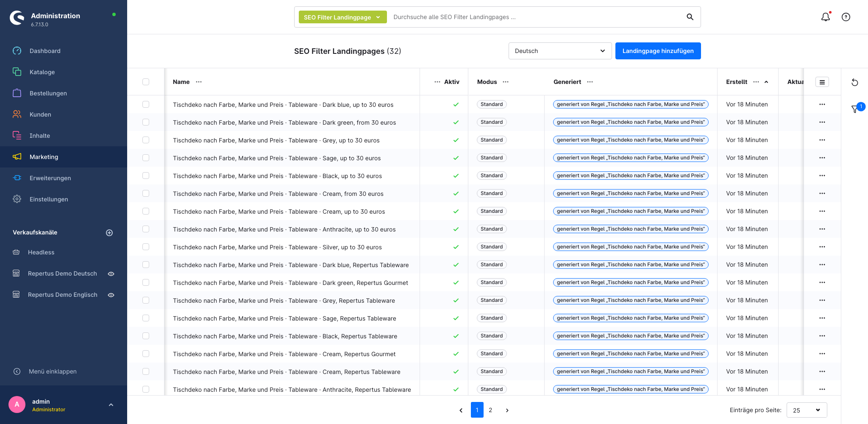Click generiert von Regel tag in first row
The width and height of the screenshot is (868, 424).
tap(631, 104)
